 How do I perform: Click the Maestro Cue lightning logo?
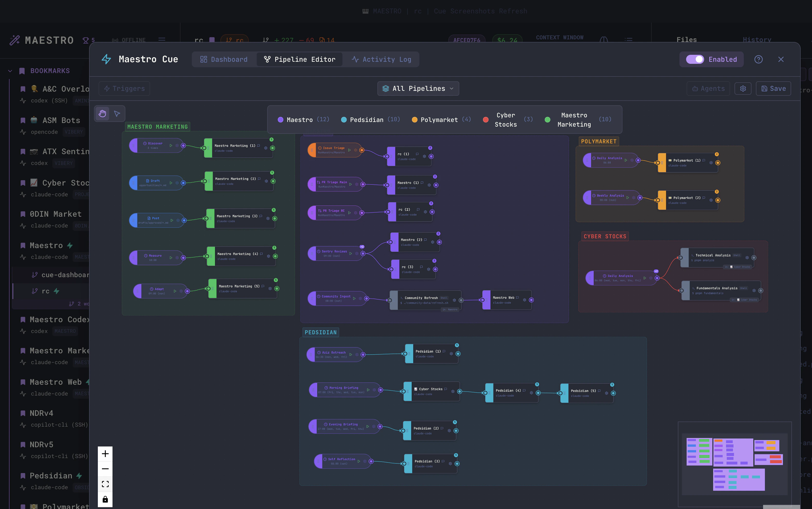[106, 59]
